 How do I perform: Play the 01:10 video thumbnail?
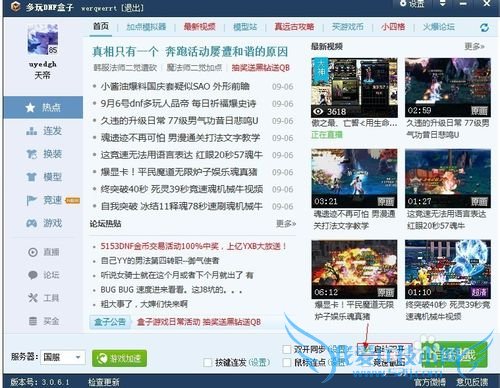point(448,269)
